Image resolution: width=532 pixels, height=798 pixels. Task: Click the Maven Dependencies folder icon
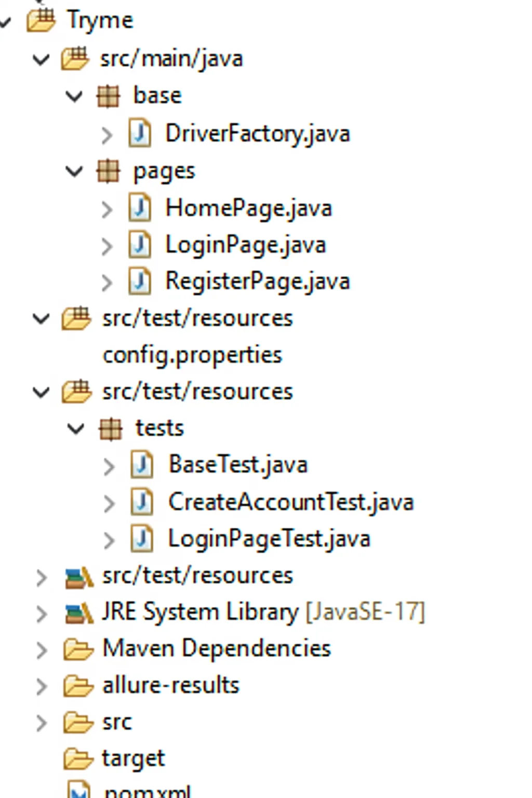tap(78, 649)
